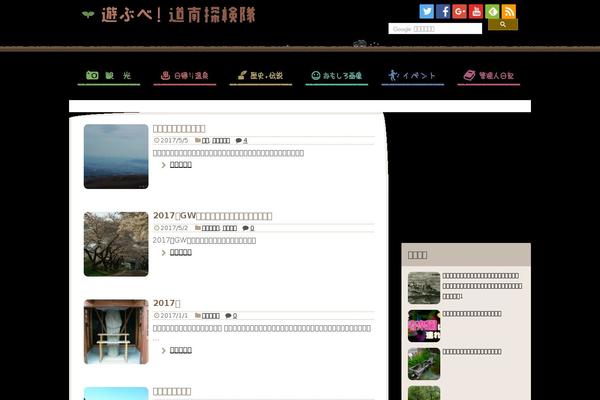Open the 2017/1/1 shrine post thumbnail
This screenshot has height=400, width=600.
click(116, 331)
